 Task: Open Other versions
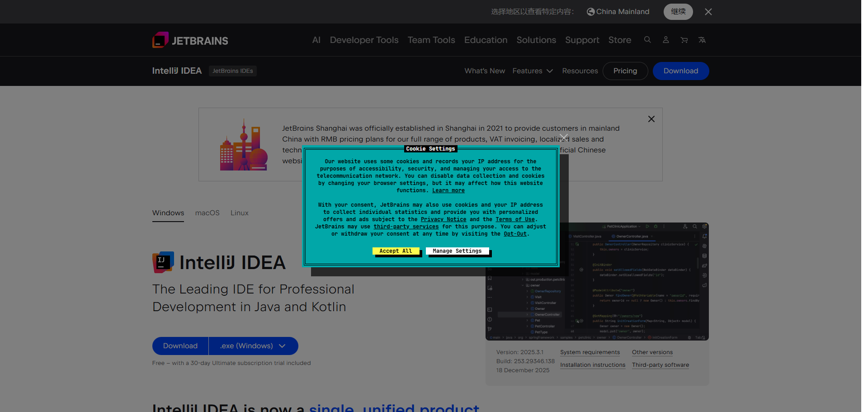click(652, 352)
